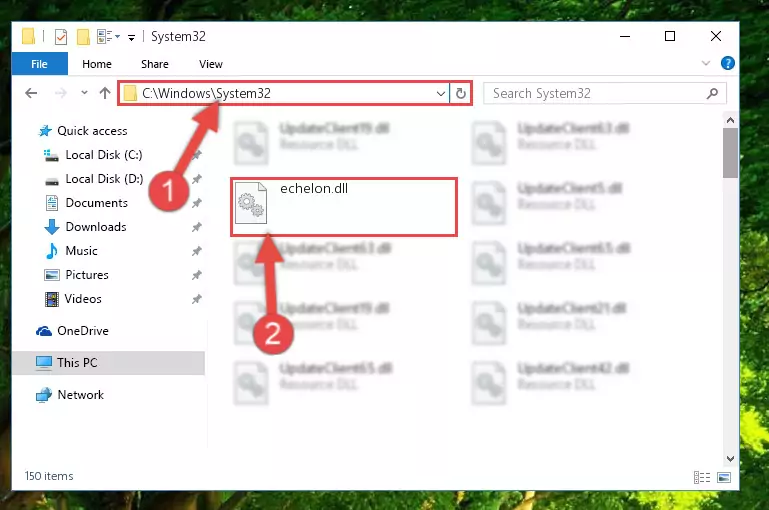Click the echelon.dll file icon
769x510 pixels.
click(x=251, y=203)
